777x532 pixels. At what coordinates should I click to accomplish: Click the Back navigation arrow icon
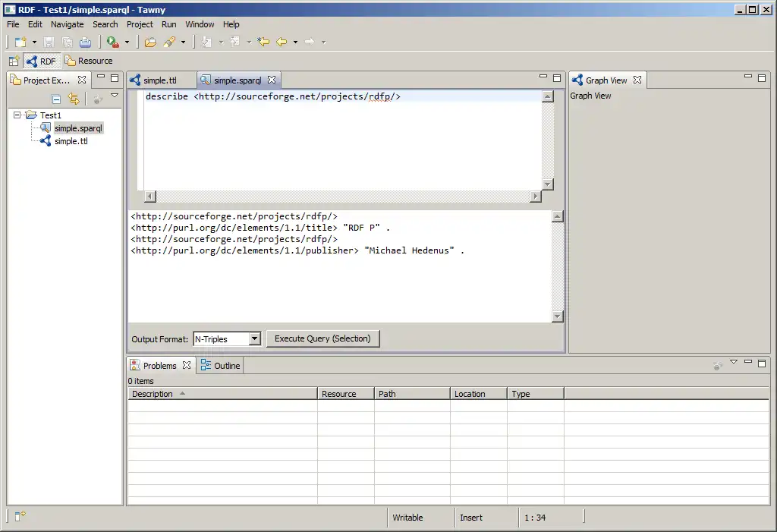pos(282,42)
